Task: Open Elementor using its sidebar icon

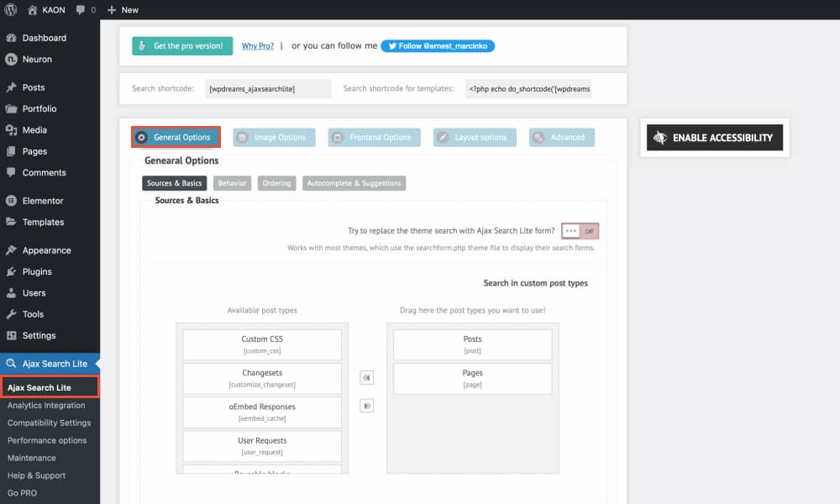Action: click(x=11, y=200)
